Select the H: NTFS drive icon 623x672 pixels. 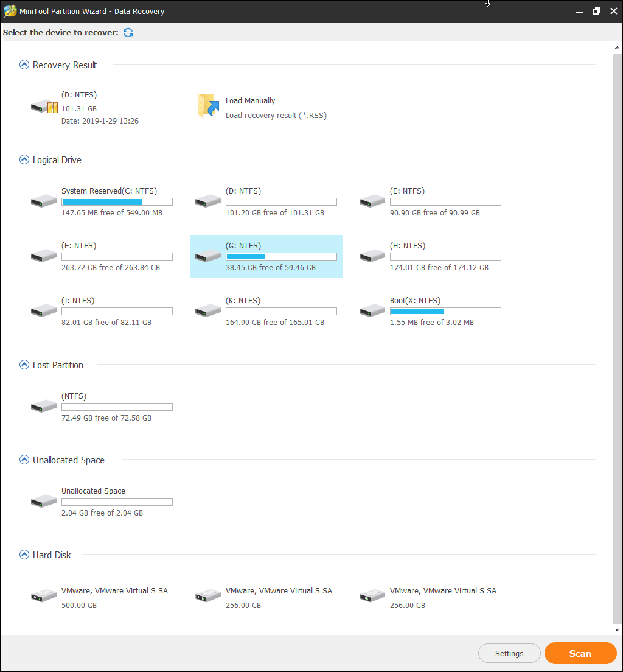point(372,256)
